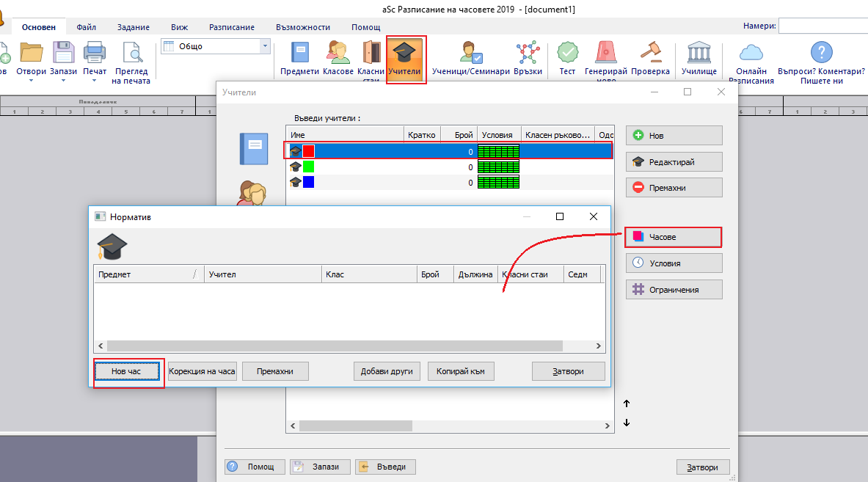Click the Намери search input field
Screen dimensions: 868x482
point(822,26)
